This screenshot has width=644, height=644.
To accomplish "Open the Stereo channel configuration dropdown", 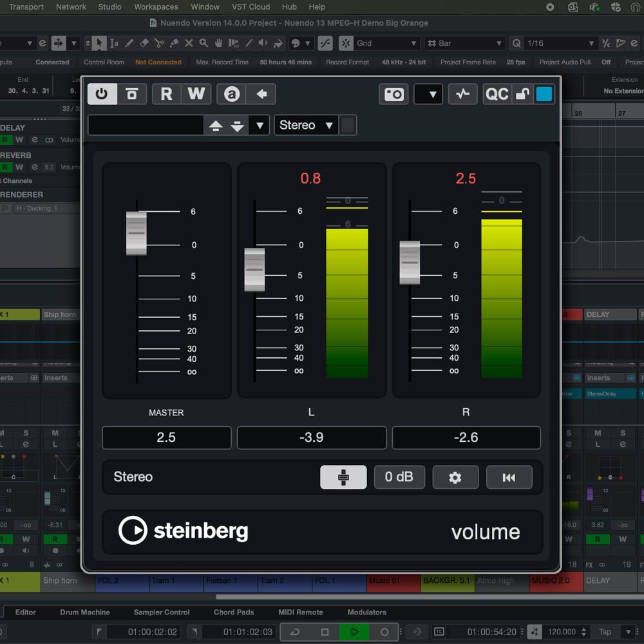I will coord(306,125).
